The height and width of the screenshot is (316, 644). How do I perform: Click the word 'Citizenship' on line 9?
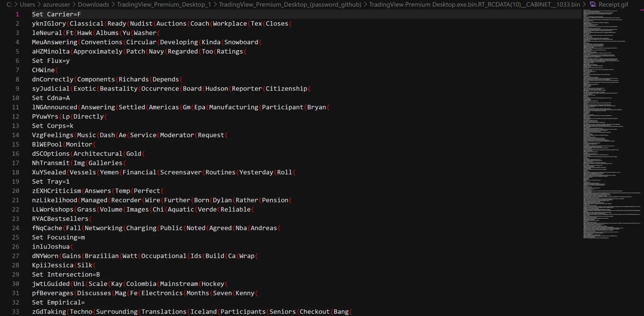tap(286, 89)
